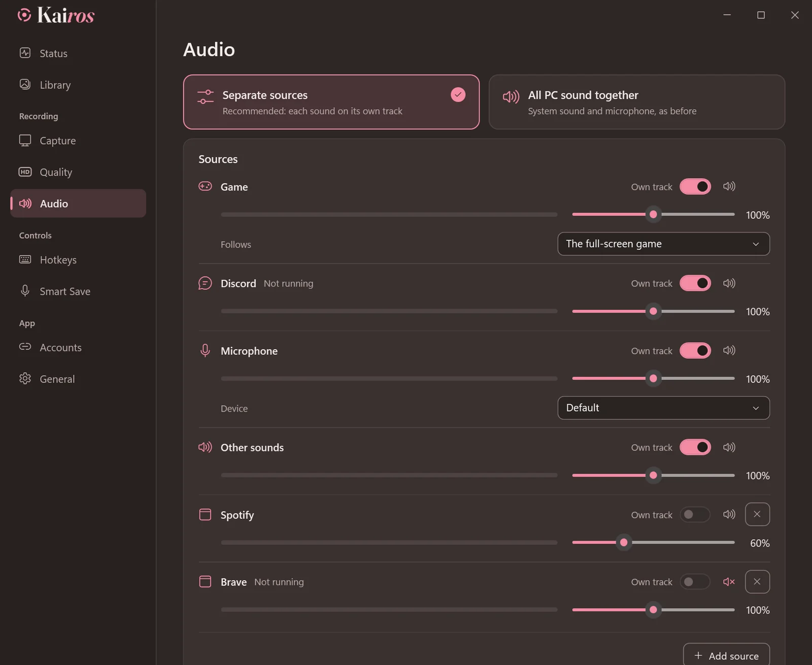The image size is (812, 665).
Task: Toggle Own track for Discord
Action: [x=695, y=283]
